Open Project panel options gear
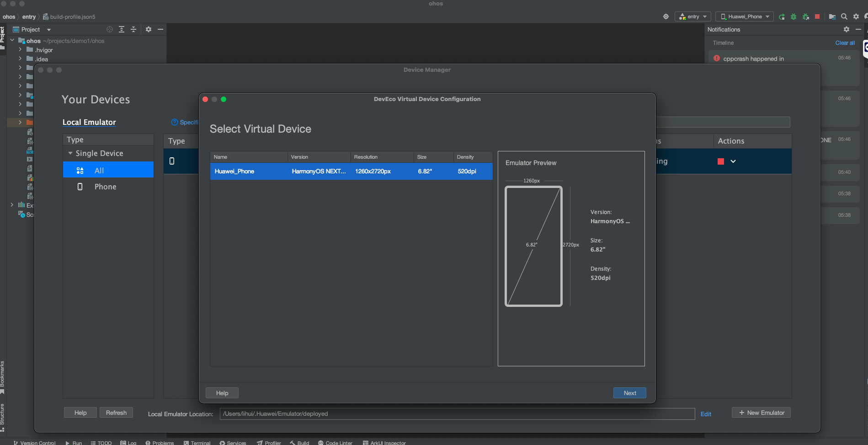Viewport: 868px width, 445px height. click(x=149, y=29)
